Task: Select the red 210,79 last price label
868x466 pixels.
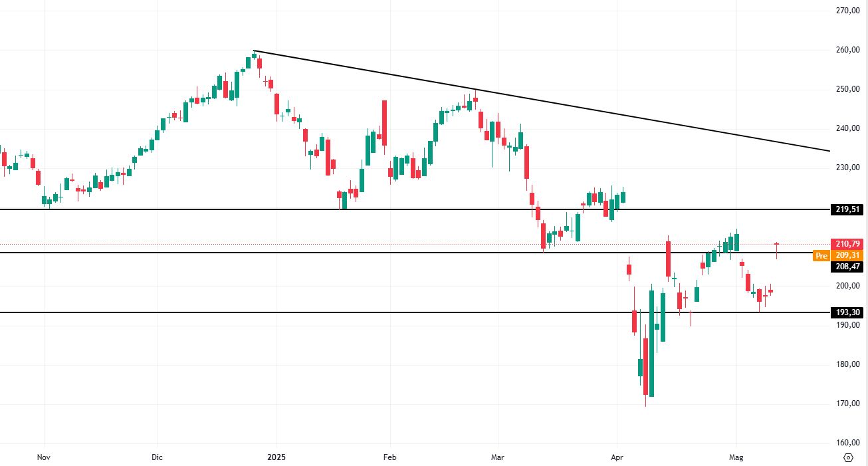Action: point(849,244)
